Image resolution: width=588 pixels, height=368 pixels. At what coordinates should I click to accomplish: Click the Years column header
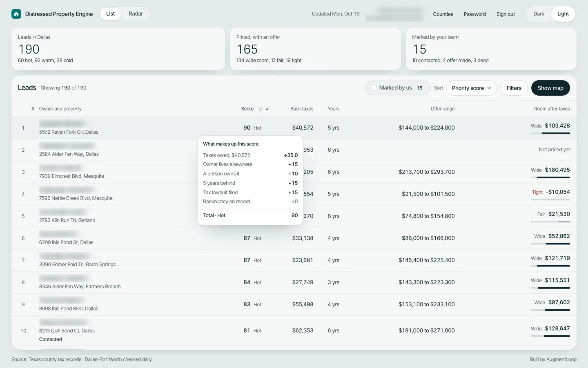tap(334, 109)
